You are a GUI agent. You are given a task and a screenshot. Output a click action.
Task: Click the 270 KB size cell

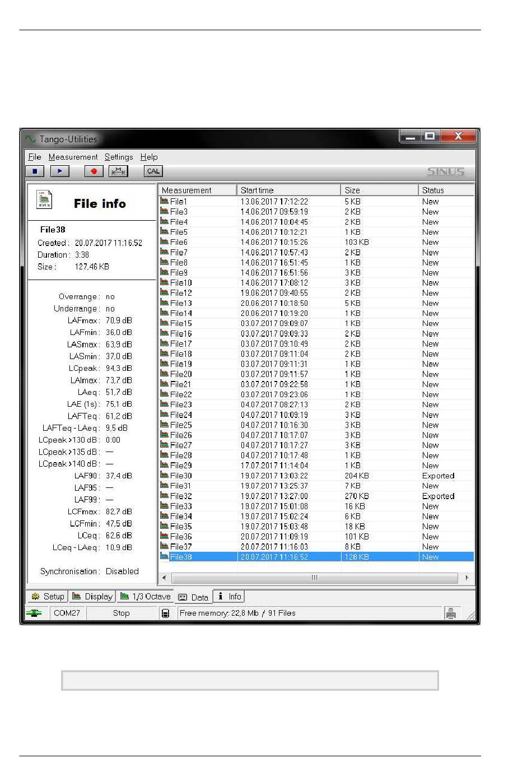click(357, 496)
